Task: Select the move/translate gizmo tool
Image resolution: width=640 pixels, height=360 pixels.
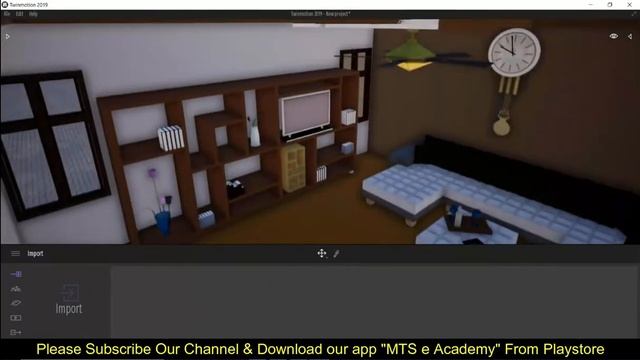Action: coord(322,253)
